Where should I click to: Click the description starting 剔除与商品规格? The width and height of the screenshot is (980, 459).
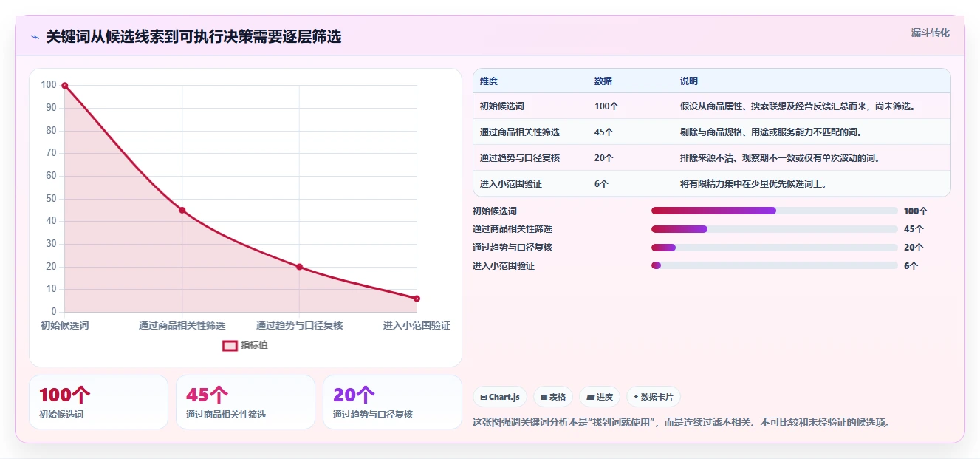[771, 132]
